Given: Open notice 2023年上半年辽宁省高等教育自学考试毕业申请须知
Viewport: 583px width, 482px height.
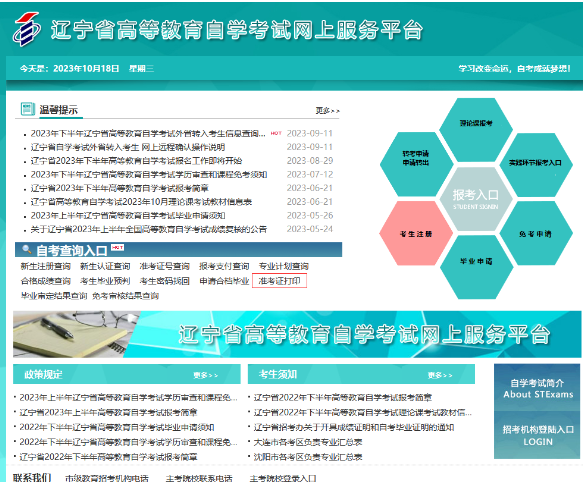Looking at the screenshot, I should point(128,215).
